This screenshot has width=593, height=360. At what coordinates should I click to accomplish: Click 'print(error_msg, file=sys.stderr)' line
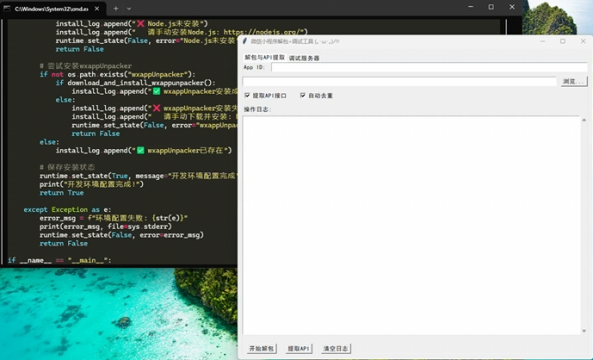106,227
